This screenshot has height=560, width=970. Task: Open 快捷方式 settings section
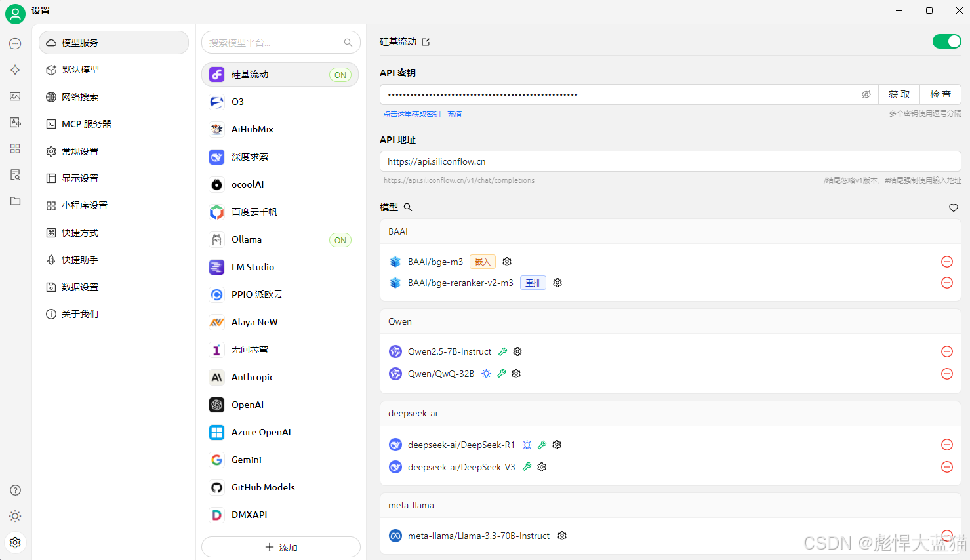click(114, 233)
